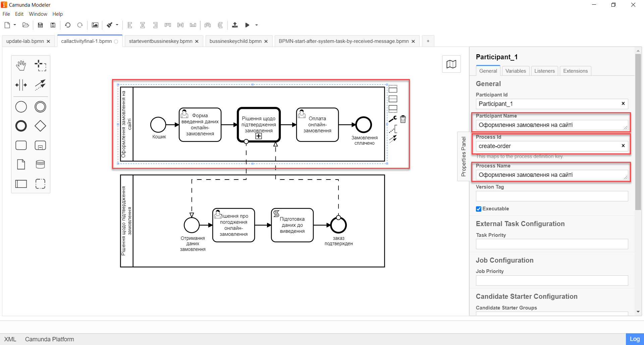Save the current diagram
644x345 pixels.
(x=40, y=25)
